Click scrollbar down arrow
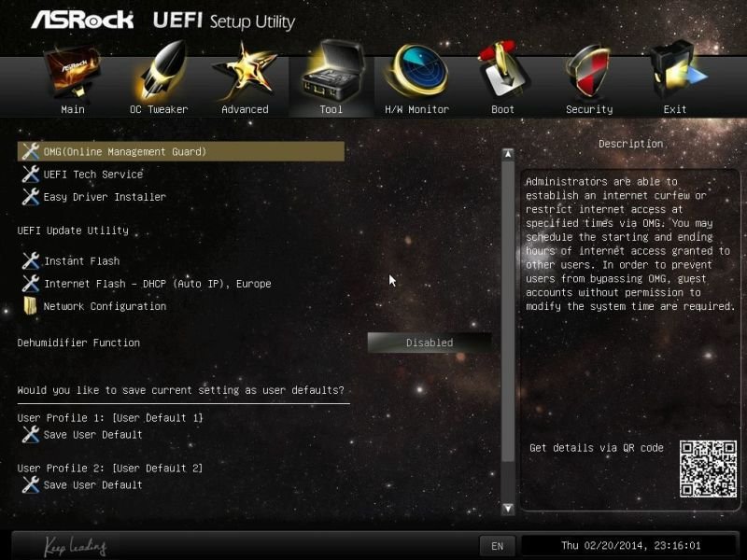 point(508,509)
